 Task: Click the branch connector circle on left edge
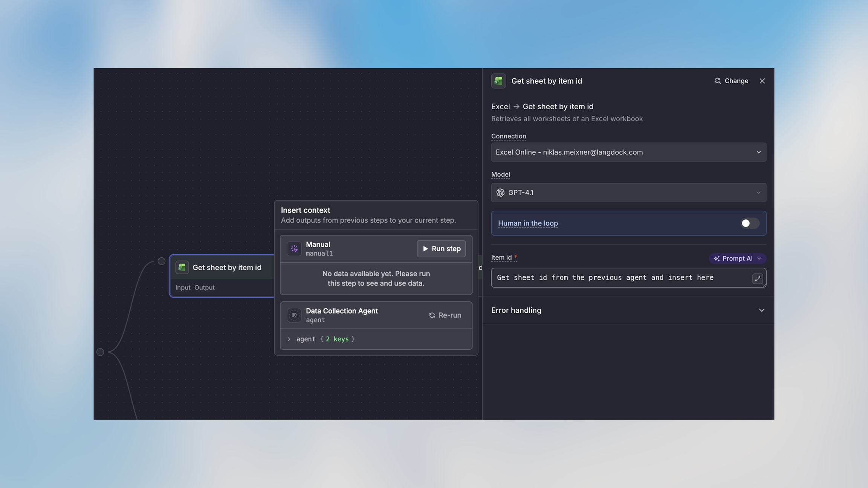tap(100, 352)
